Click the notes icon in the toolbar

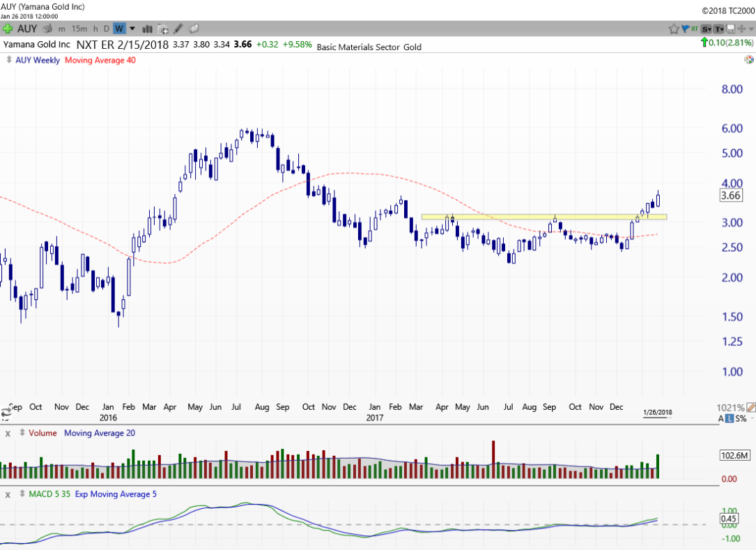[x=194, y=29]
